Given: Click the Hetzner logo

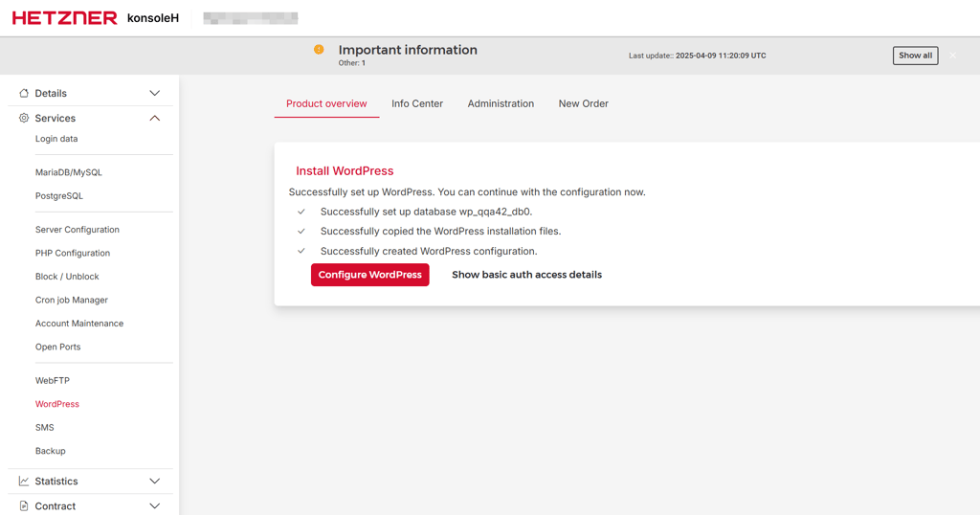Looking at the screenshot, I should [x=64, y=18].
